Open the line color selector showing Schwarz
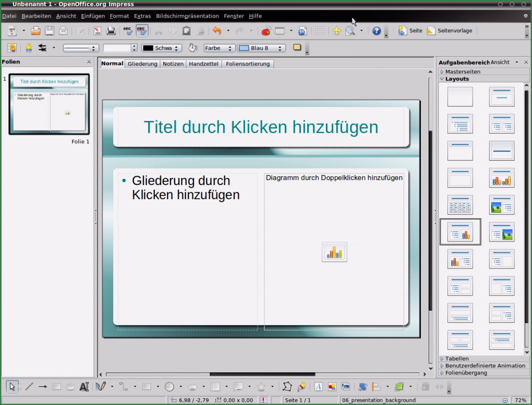 pos(175,47)
